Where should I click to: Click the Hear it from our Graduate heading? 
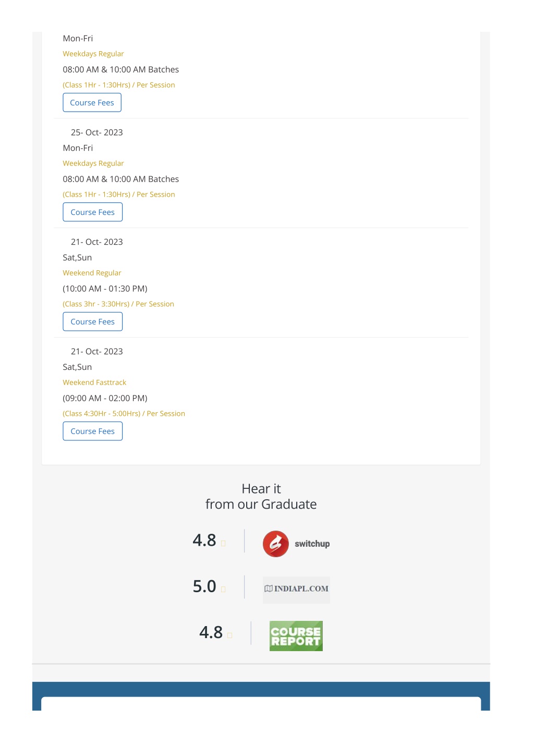[x=261, y=496]
